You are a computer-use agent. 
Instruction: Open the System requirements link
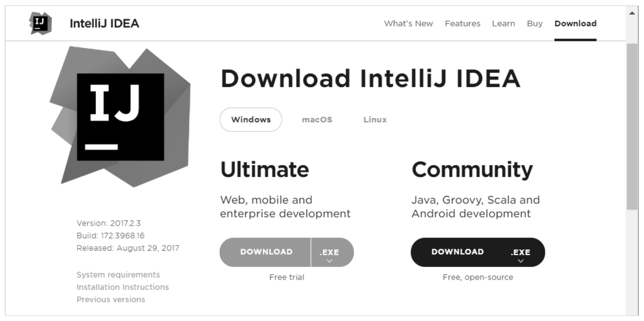pyautogui.click(x=118, y=275)
